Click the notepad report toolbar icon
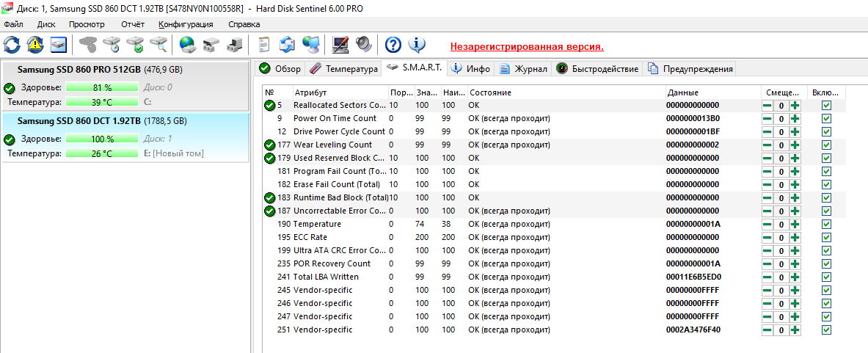 [264, 44]
